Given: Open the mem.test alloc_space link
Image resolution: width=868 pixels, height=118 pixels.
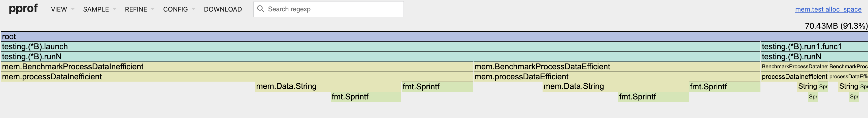Looking at the screenshot, I should tap(828, 9).
